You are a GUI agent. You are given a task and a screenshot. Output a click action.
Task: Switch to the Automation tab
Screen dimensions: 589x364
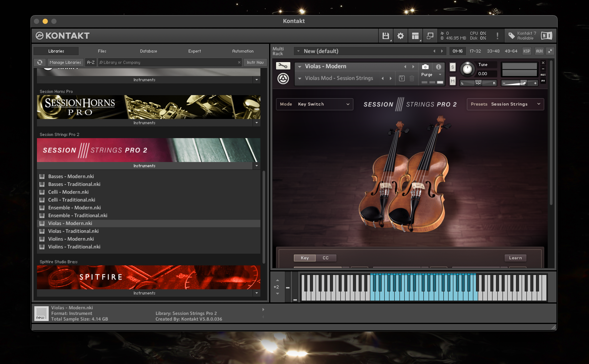click(243, 51)
